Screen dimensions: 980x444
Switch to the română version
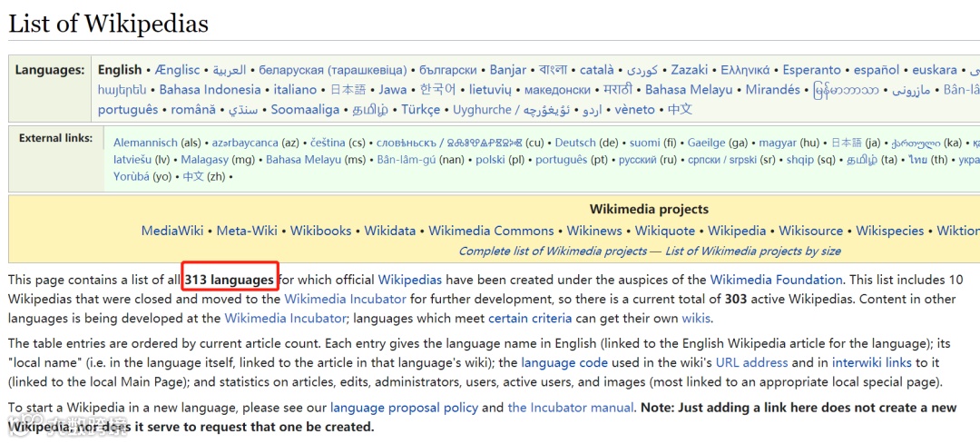click(x=193, y=110)
